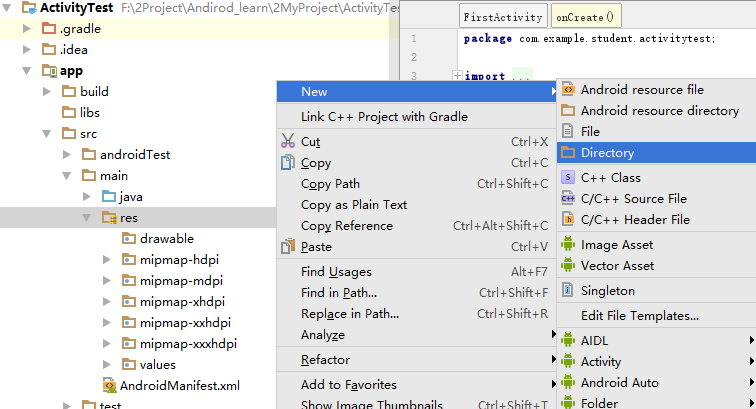The image size is (756, 409).
Task: Click the Singleton template icon
Action: [568, 290]
